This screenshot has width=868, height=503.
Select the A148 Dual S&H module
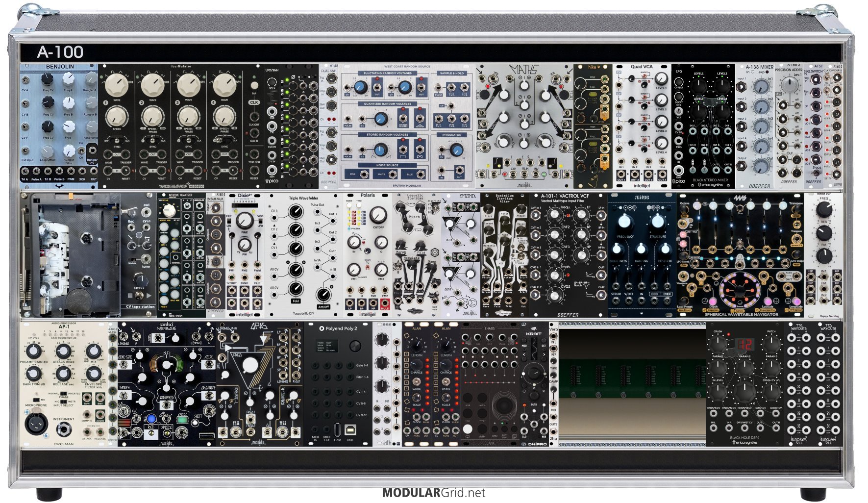pos(328,126)
